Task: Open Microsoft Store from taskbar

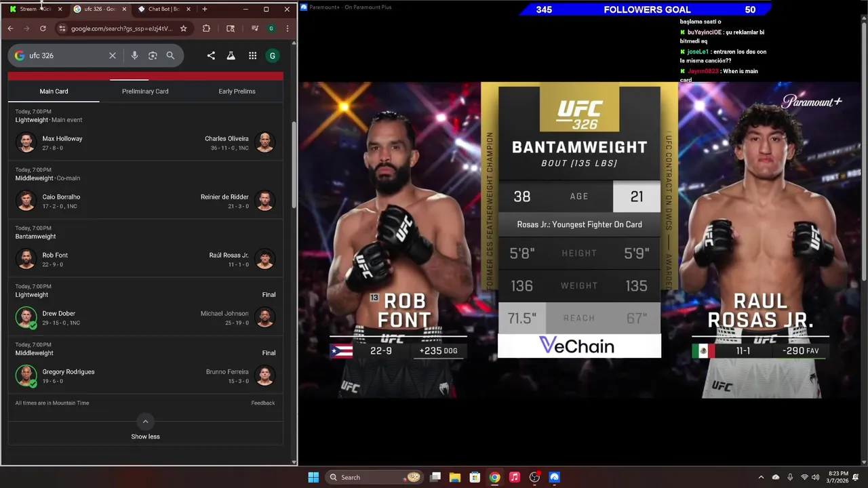Action: pos(475,477)
